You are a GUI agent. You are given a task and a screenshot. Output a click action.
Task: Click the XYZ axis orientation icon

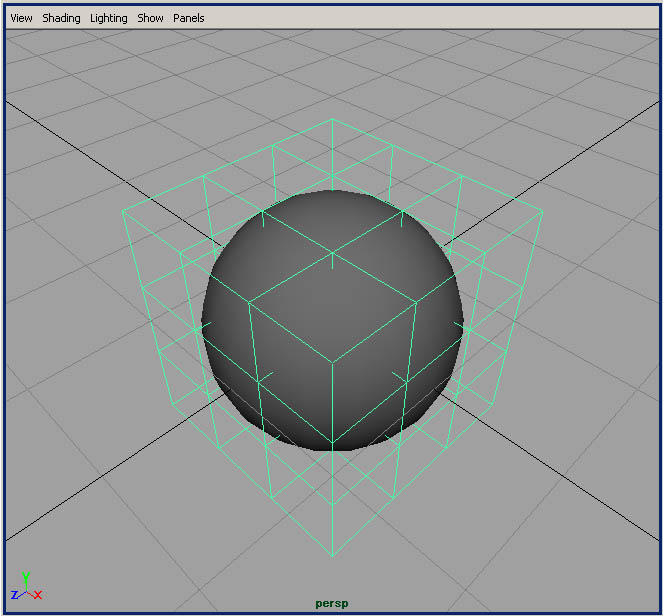(x=27, y=586)
